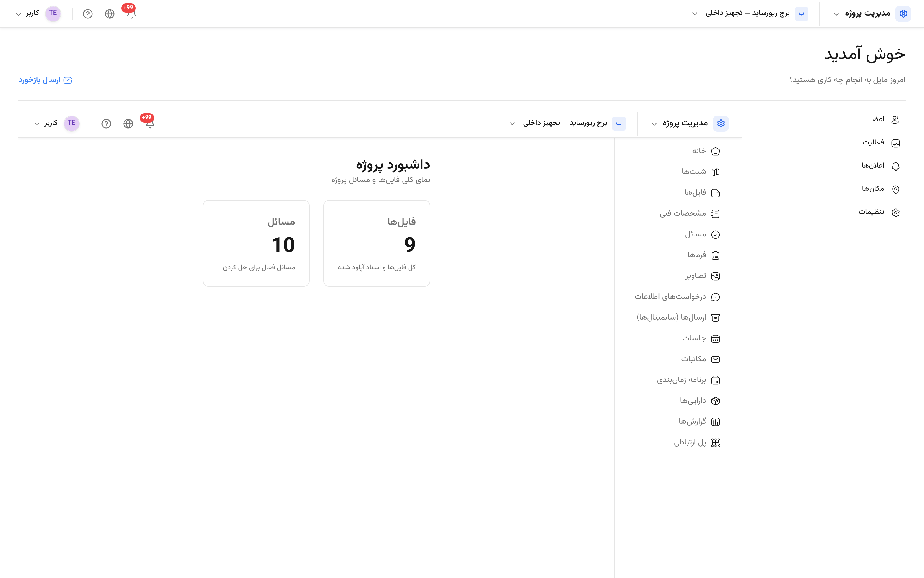Click the فایل‌ها summary card showing 9
Image resolution: width=924 pixels, height=578 pixels.
click(377, 243)
